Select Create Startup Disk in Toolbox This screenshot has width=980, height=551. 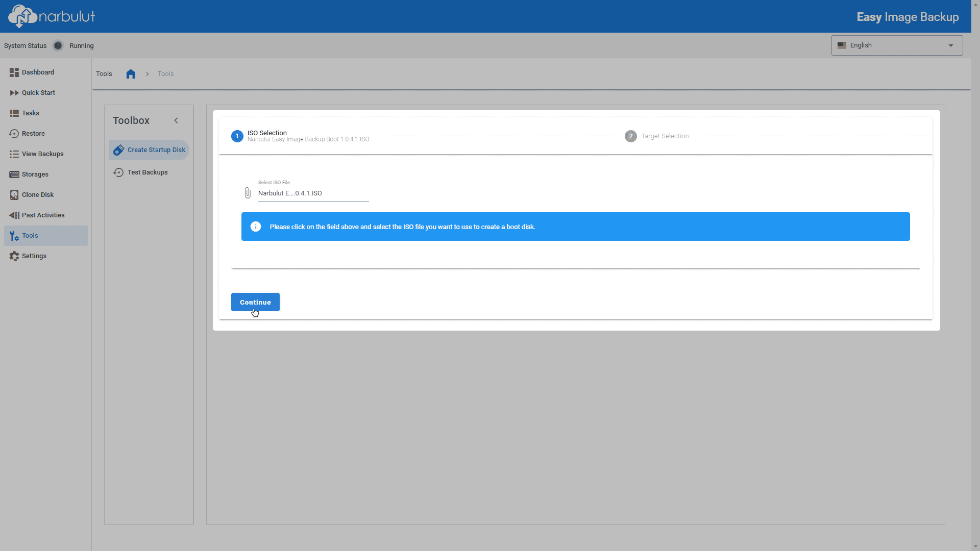tap(149, 150)
